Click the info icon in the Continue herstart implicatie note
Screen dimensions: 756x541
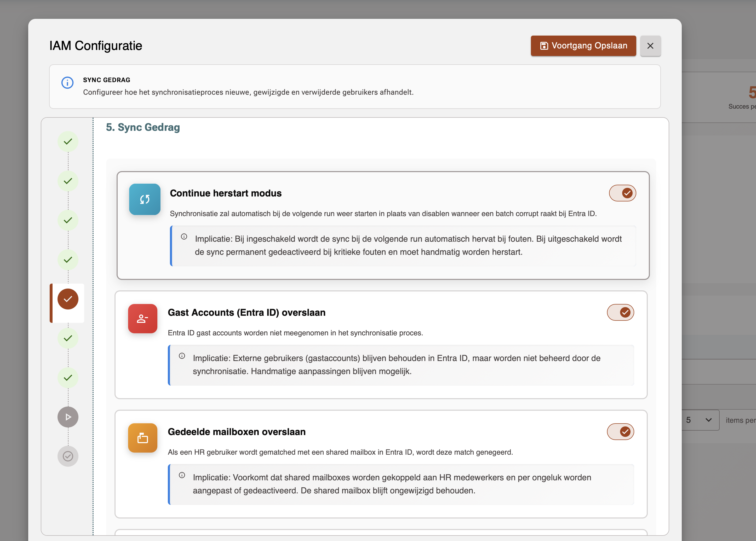[184, 236]
